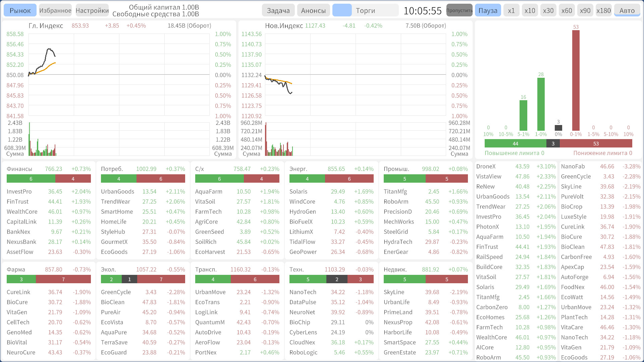Click the red 0-1% distribution bar
The width and height of the screenshot is (644, 362).
point(576,80)
